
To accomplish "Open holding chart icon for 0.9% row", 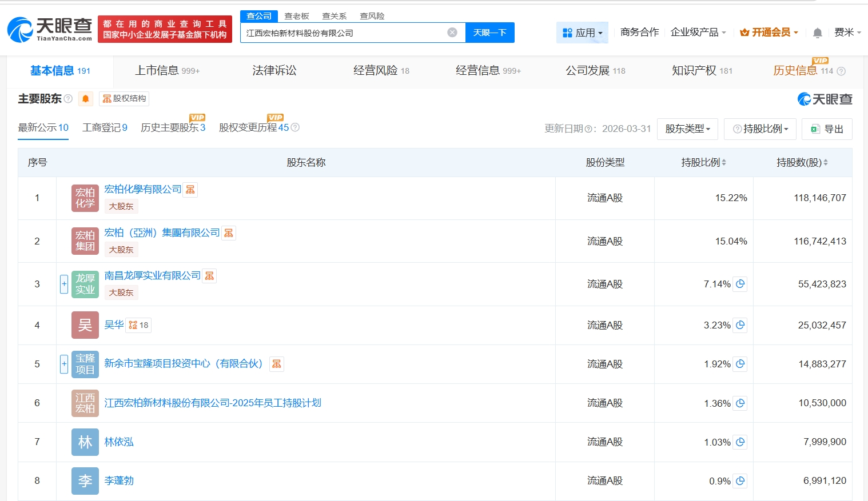I will coord(740,480).
